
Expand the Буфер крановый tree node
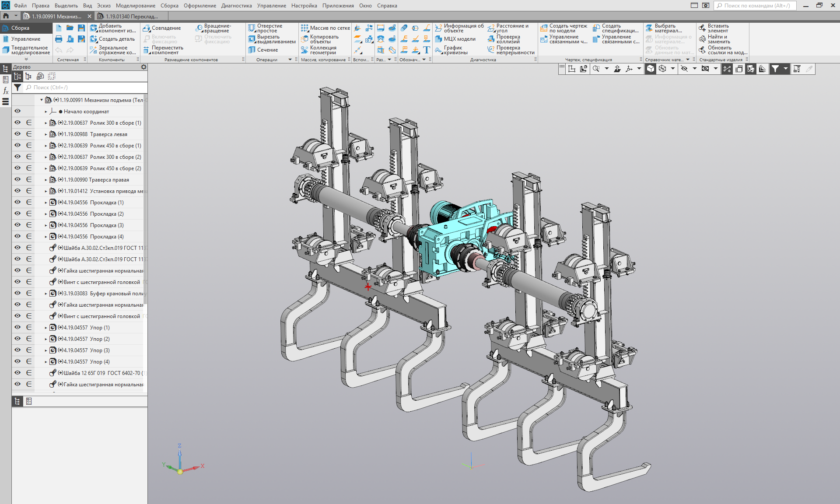point(46,294)
